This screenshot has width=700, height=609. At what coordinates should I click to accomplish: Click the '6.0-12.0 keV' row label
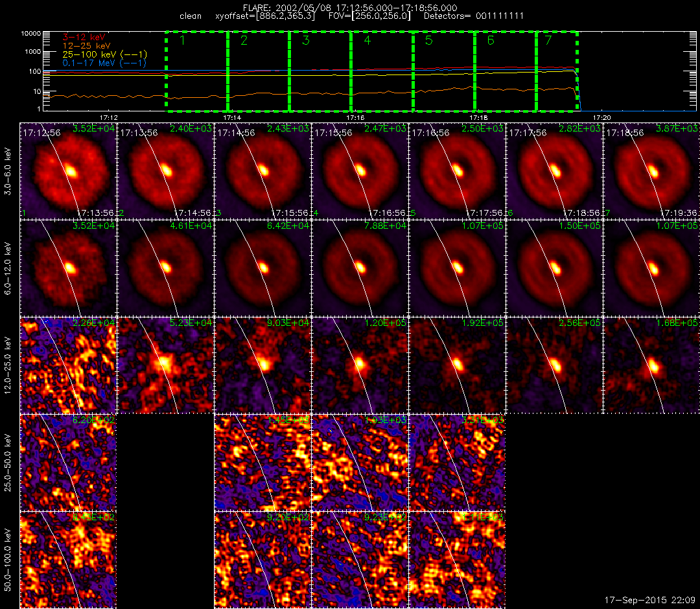[x=8, y=269]
